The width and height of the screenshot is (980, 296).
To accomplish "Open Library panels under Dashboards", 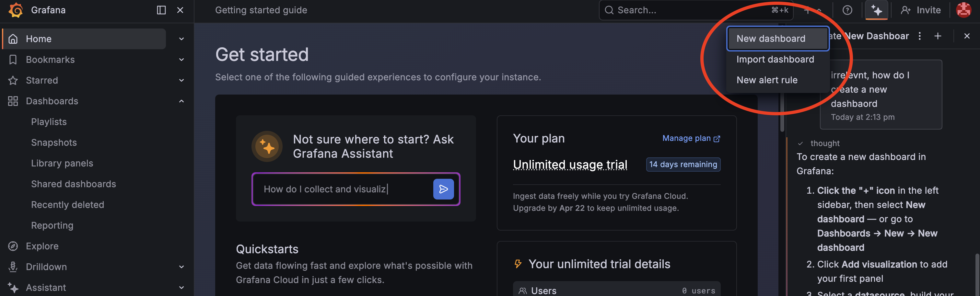I will pos(62,164).
